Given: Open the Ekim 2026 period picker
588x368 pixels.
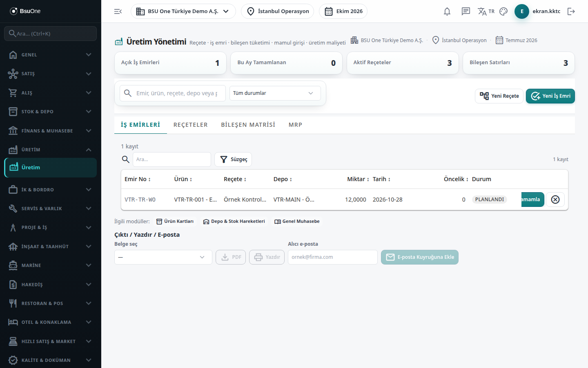Looking at the screenshot, I should 343,11.
